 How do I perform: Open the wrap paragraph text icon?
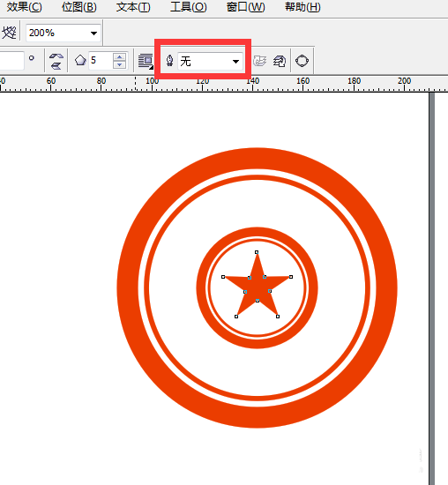[146, 61]
